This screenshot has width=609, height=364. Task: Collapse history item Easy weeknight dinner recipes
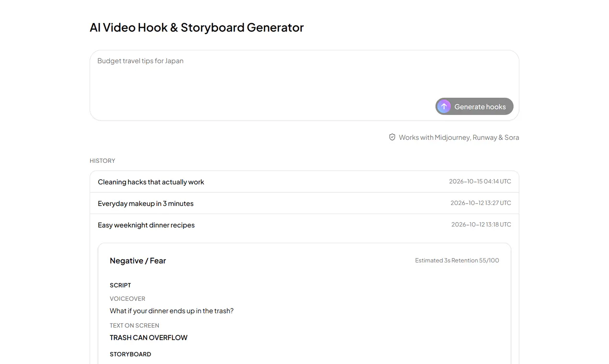pos(304,225)
